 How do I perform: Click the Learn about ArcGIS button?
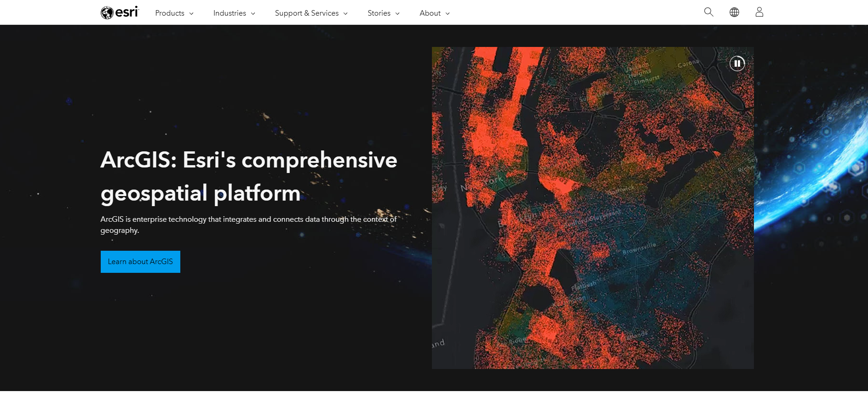140,261
